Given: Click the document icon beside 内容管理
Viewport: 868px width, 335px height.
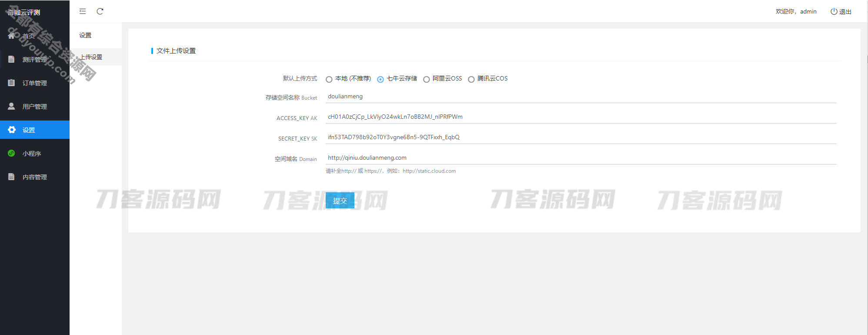Looking at the screenshot, I should (12, 177).
